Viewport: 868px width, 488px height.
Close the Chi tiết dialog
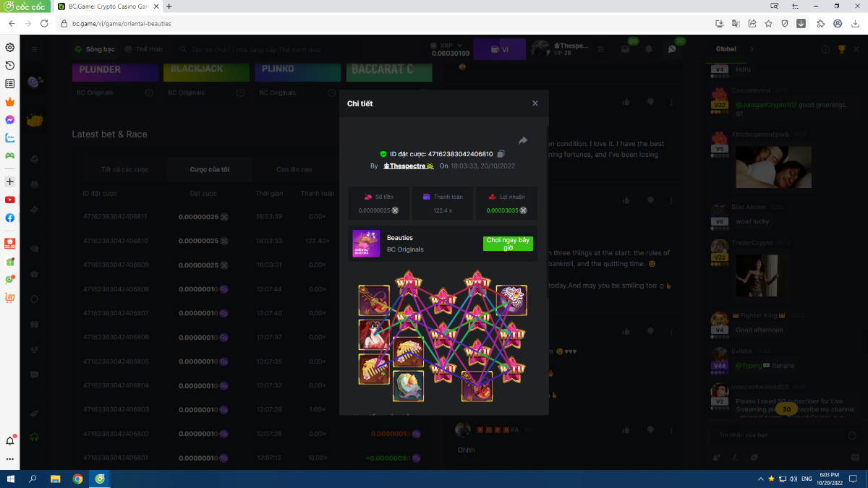pos(535,103)
